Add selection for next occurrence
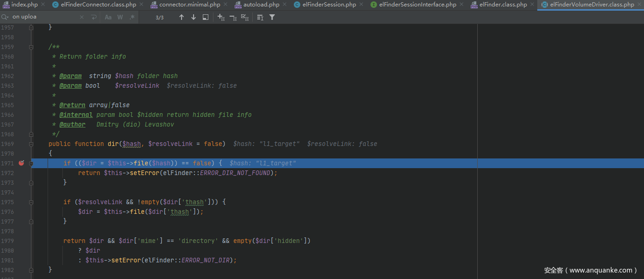This screenshot has width=644, height=279. click(x=221, y=17)
